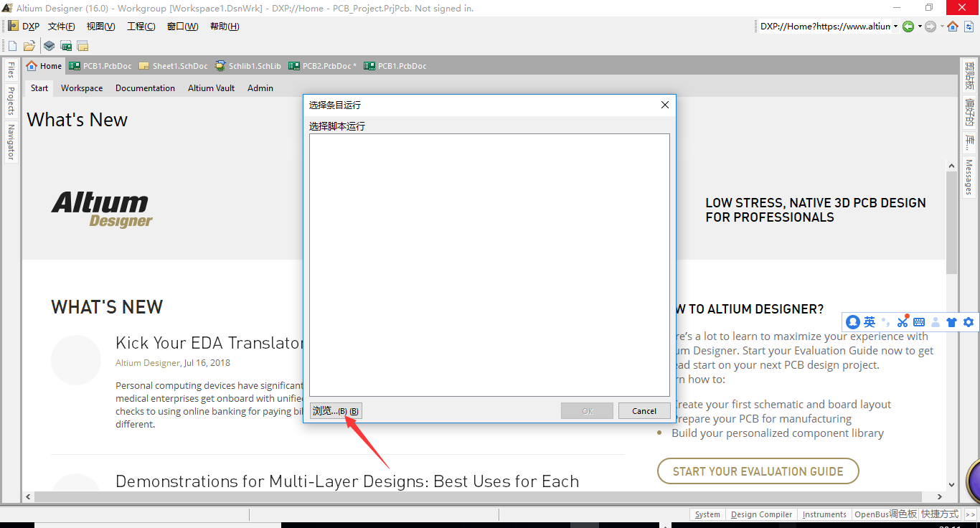
Task: Open the Kick Your EDA Translator article
Action: 209,343
